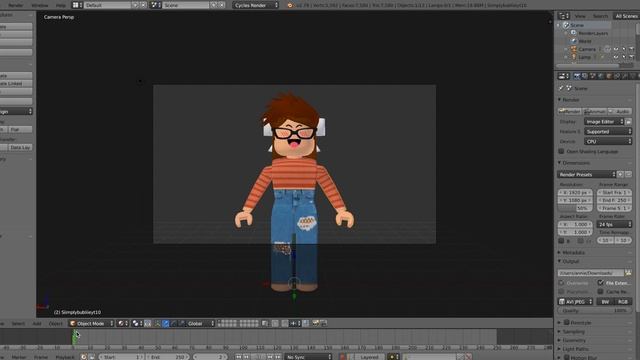
Task: Click the outliner editor type icon
Action: (x=564, y=16)
